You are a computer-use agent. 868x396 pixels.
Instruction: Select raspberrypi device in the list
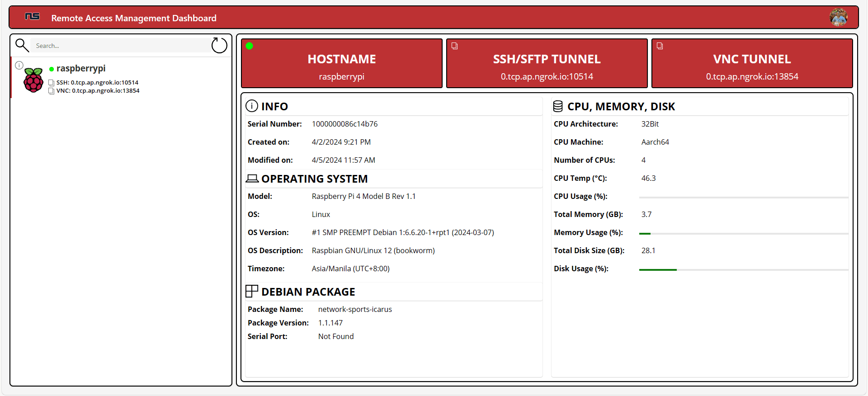tap(81, 68)
